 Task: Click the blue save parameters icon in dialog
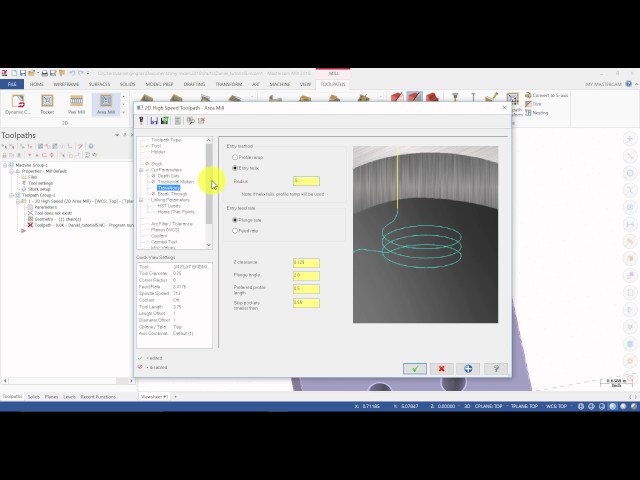154,121
